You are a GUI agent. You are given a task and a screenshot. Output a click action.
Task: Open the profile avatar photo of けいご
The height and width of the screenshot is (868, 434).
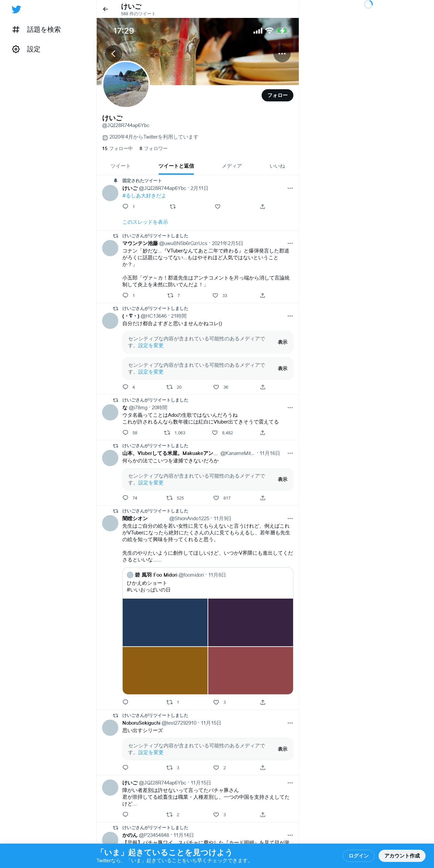point(126,85)
